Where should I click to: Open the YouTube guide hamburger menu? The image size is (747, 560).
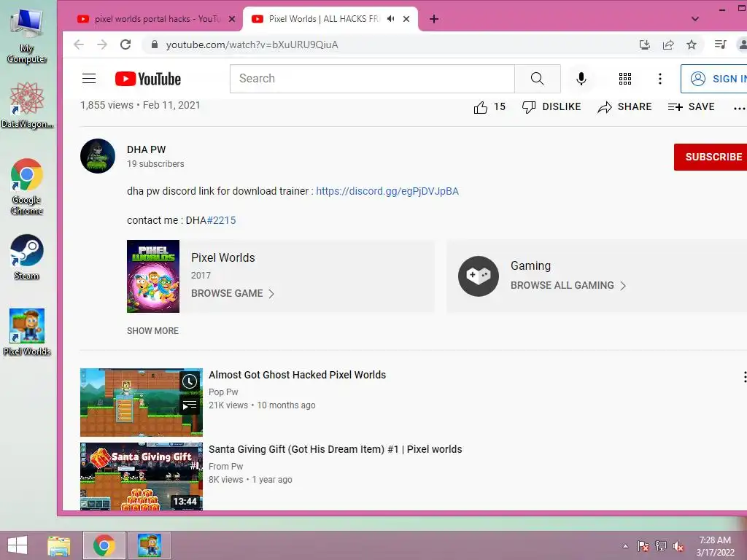(x=89, y=79)
